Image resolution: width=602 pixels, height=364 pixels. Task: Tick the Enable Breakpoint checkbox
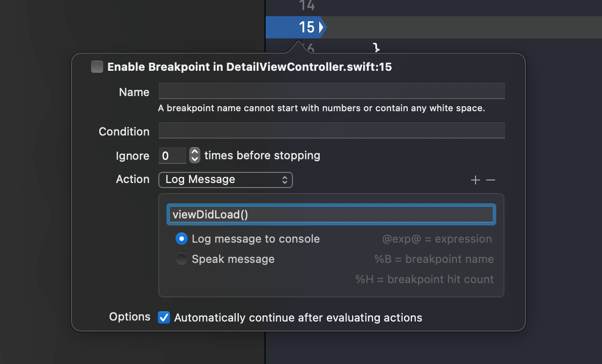click(97, 67)
